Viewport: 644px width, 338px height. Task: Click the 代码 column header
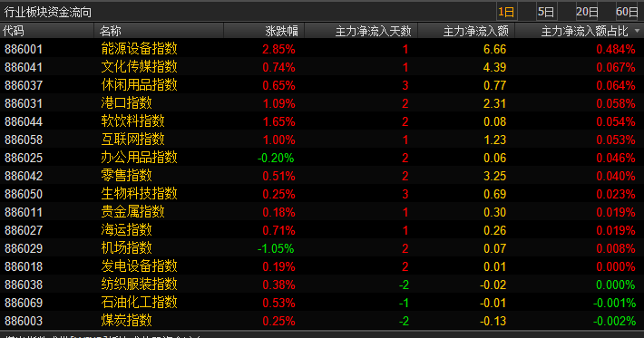pyautogui.click(x=14, y=31)
